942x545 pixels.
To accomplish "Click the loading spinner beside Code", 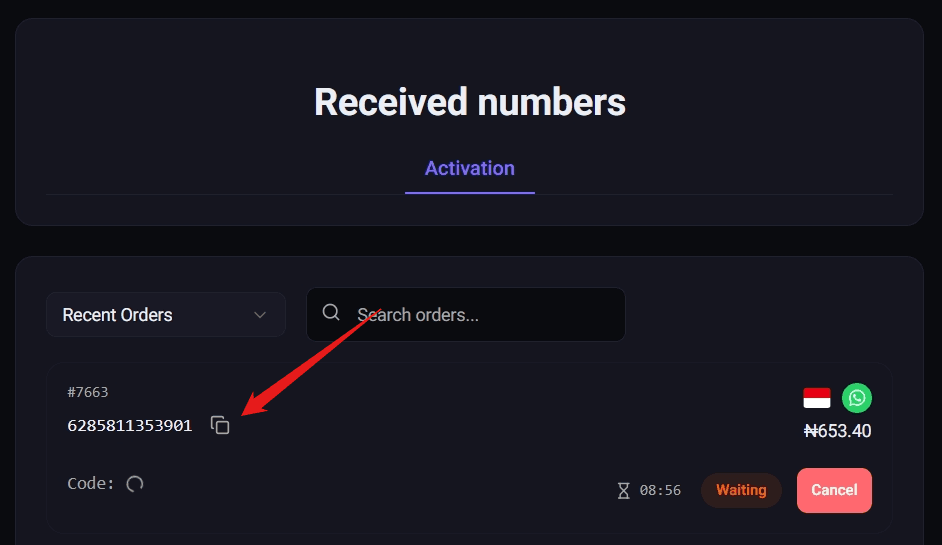I will 135,484.
